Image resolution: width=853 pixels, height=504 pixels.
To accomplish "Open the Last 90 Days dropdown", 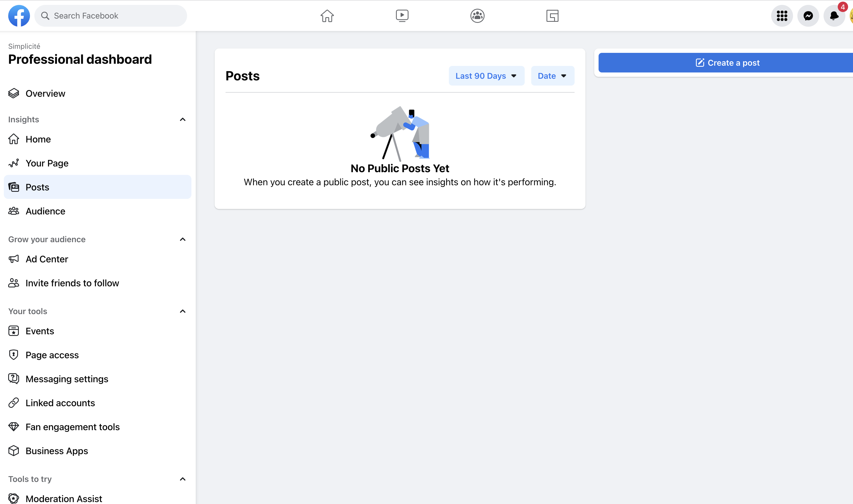I will (x=486, y=76).
